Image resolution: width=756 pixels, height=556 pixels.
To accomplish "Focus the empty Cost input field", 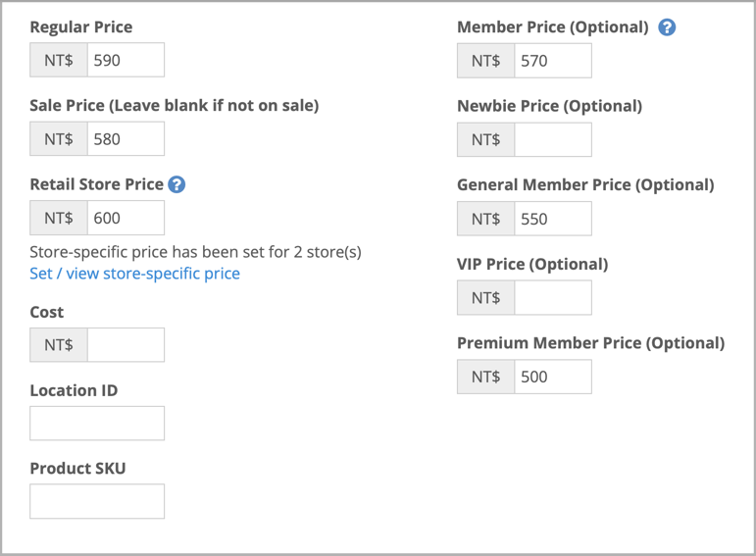I will pyautogui.click(x=126, y=345).
